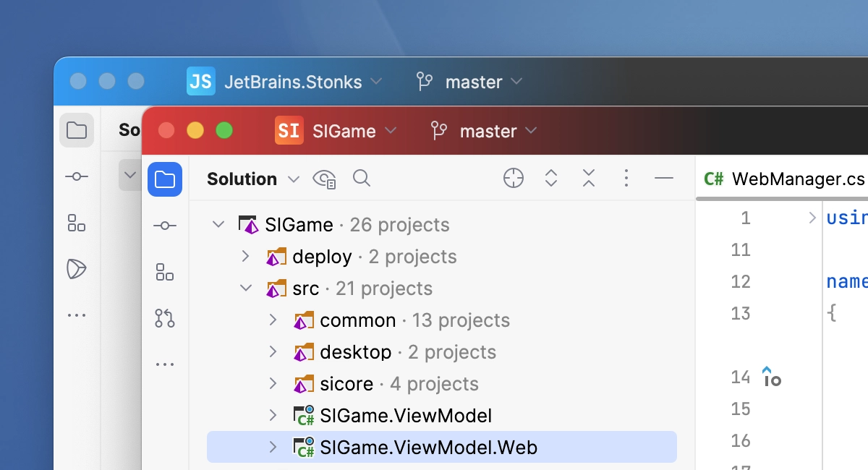Viewport: 868px width, 470px height.
Task: Open the Pull Requests tool in SIGame sidebar
Action: [x=165, y=317]
